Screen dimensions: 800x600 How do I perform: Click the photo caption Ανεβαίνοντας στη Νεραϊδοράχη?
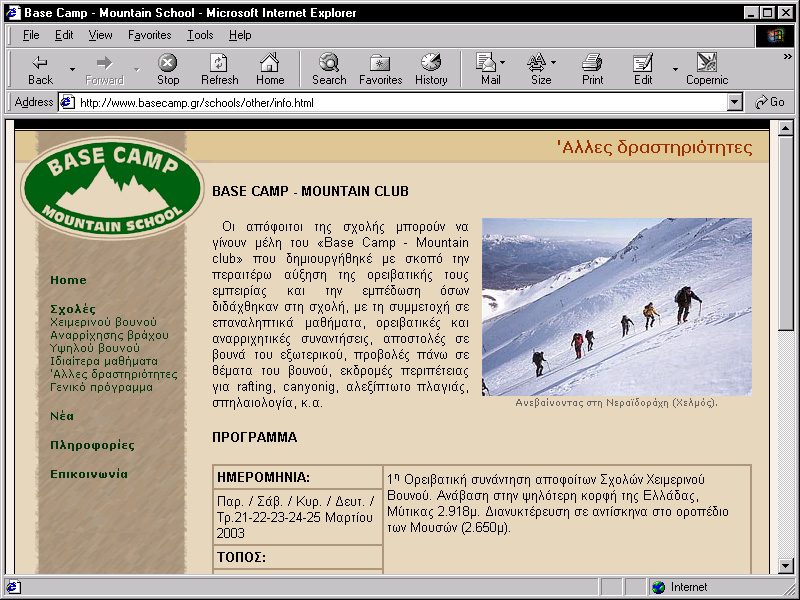[x=616, y=403]
